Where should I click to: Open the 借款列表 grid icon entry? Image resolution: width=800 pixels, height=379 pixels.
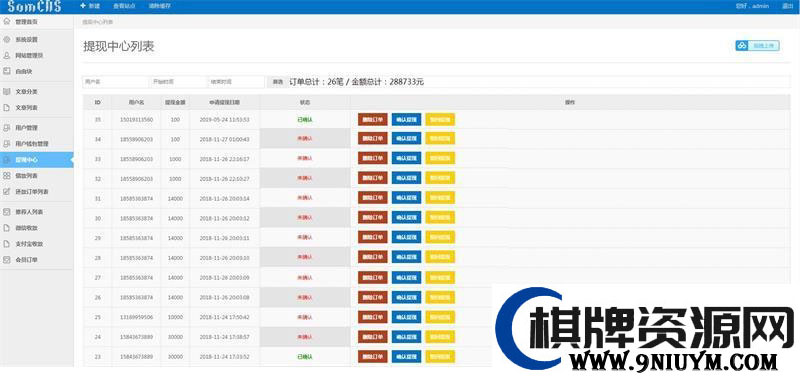pyautogui.click(x=7, y=175)
